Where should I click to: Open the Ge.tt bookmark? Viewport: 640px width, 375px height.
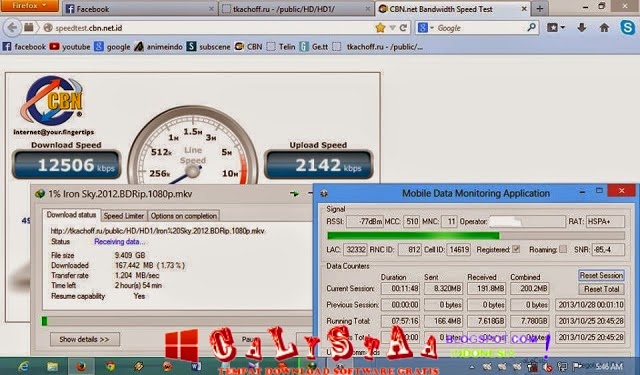[x=314, y=47]
